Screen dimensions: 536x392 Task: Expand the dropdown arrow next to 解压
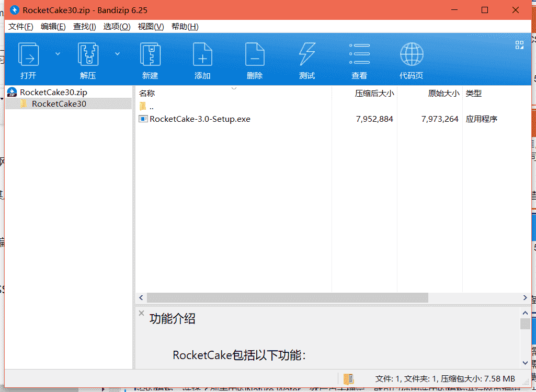pos(117,54)
